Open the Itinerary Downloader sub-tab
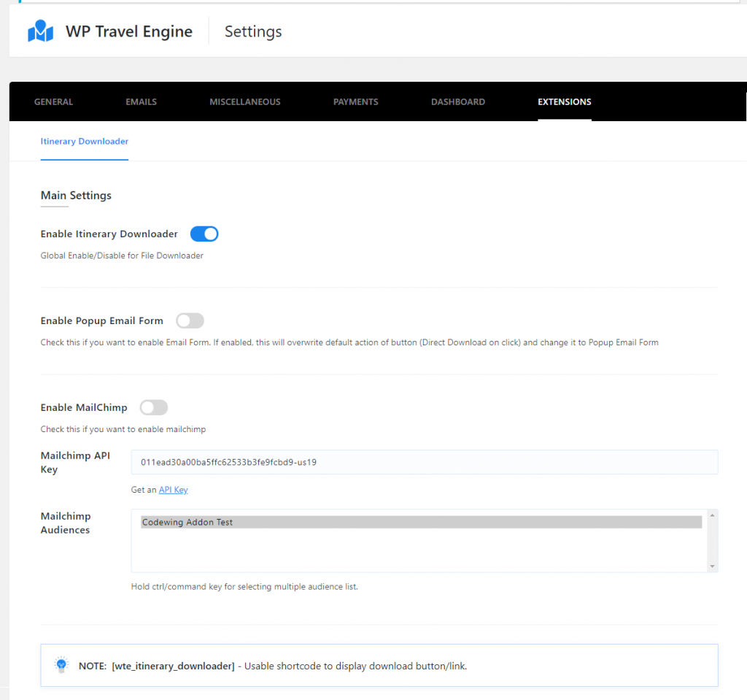747x700 pixels. click(x=84, y=141)
